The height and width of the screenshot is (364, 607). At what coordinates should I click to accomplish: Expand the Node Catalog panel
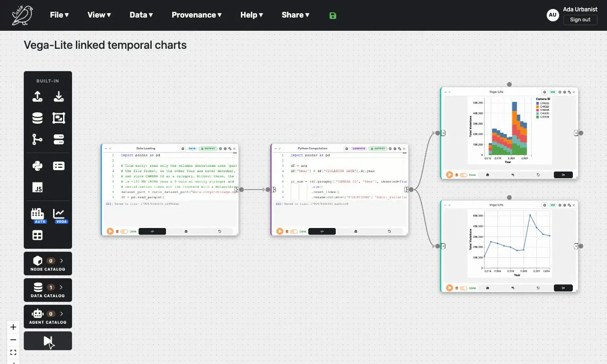click(48, 264)
